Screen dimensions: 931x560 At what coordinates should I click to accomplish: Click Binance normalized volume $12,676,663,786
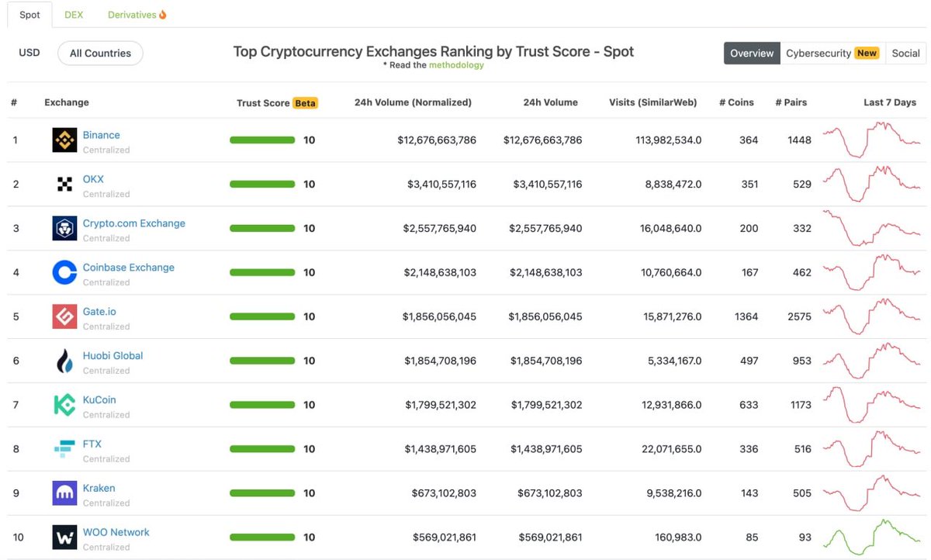[437, 140]
